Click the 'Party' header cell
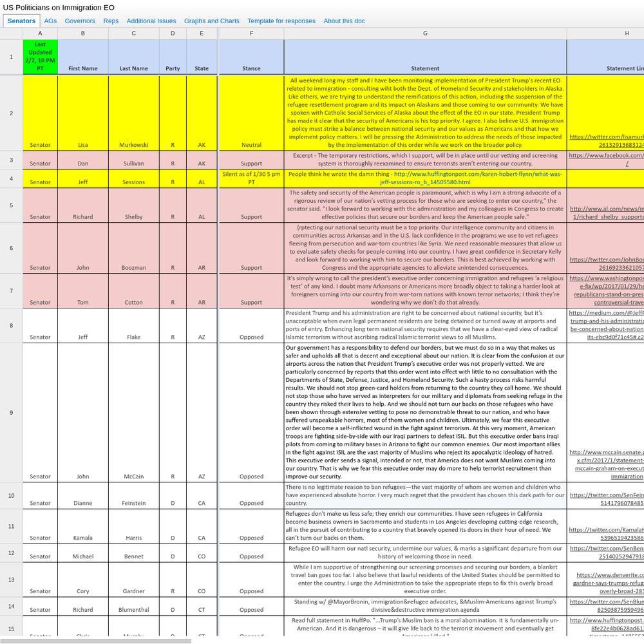 (173, 57)
